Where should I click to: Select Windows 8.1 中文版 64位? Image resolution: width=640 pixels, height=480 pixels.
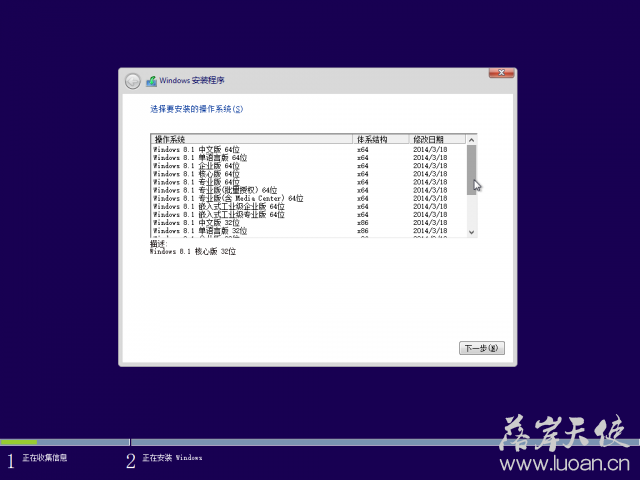coord(309,150)
